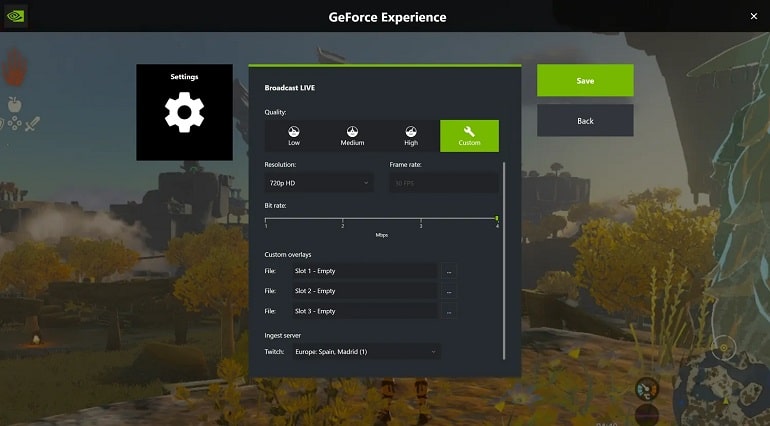Image resolution: width=770 pixels, height=426 pixels.
Task: Set bit rate slider to 2 Mbps
Action: point(343,219)
